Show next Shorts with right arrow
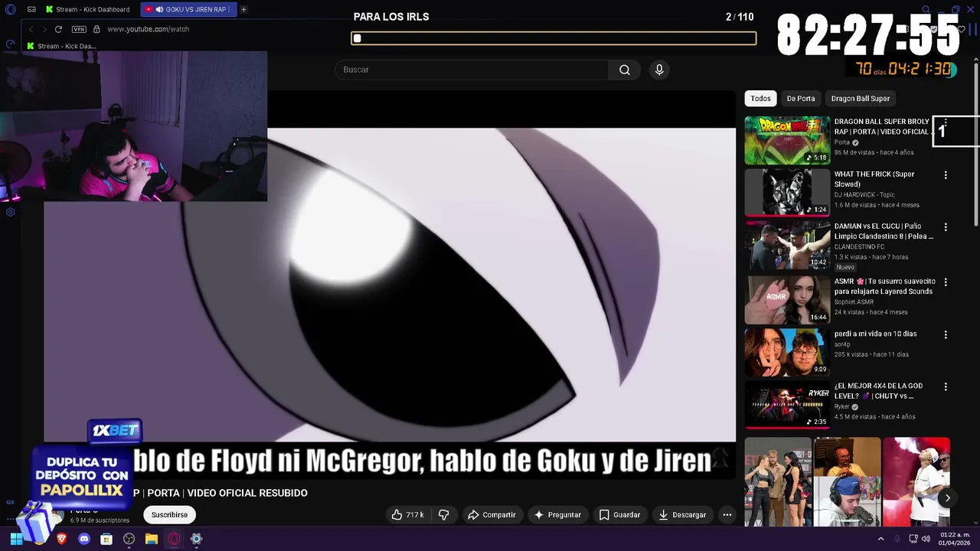980x551 pixels. pos(947,498)
